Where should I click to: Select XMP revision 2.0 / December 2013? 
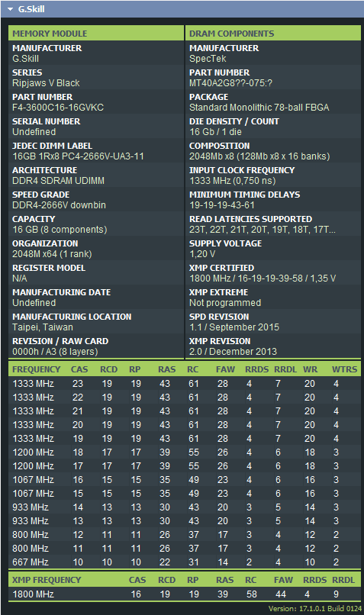[x=233, y=352]
